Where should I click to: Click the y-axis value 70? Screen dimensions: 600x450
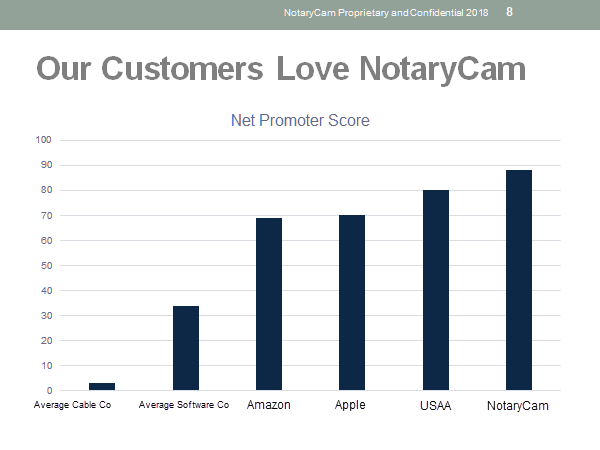[46, 215]
